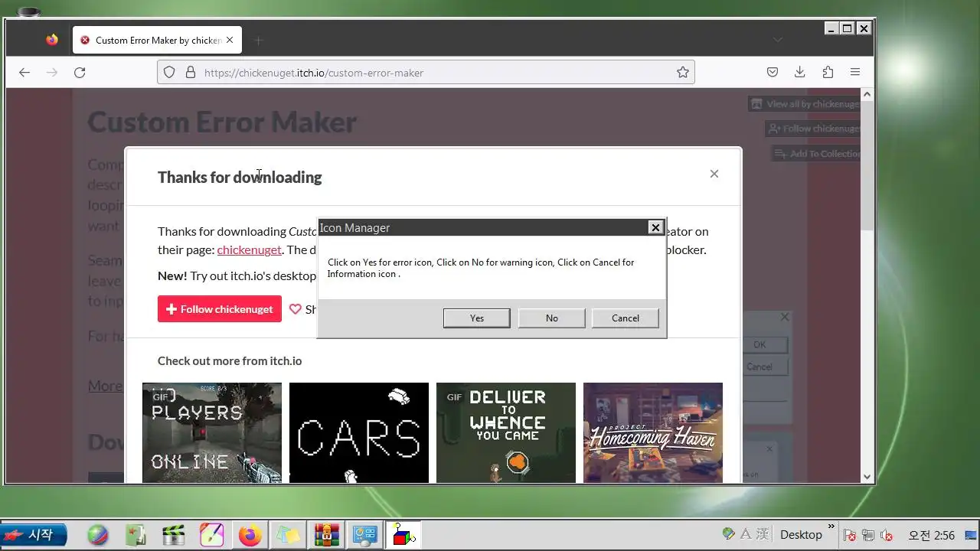The width and height of the screenshot is (980, 551).
Task: Switch to the Custom Error Maker taskbar app
Action: tap(403, 535)
